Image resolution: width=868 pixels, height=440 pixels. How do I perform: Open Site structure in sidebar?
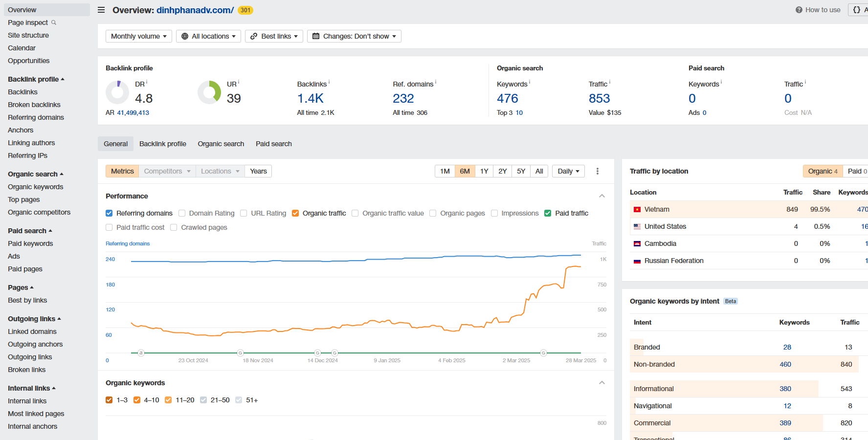pos(28,35)
